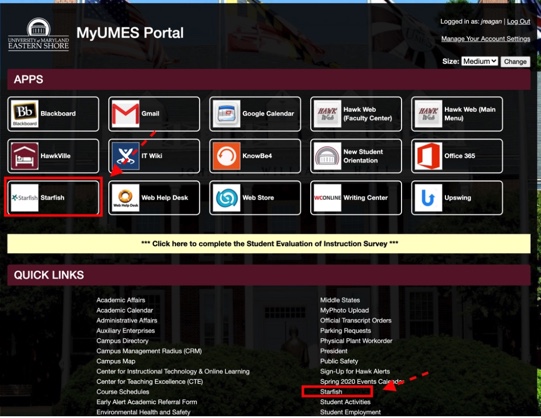This screenshot has height=418, width=541.
Task: Open the Starfish app icon
Action: coord(24,198)
